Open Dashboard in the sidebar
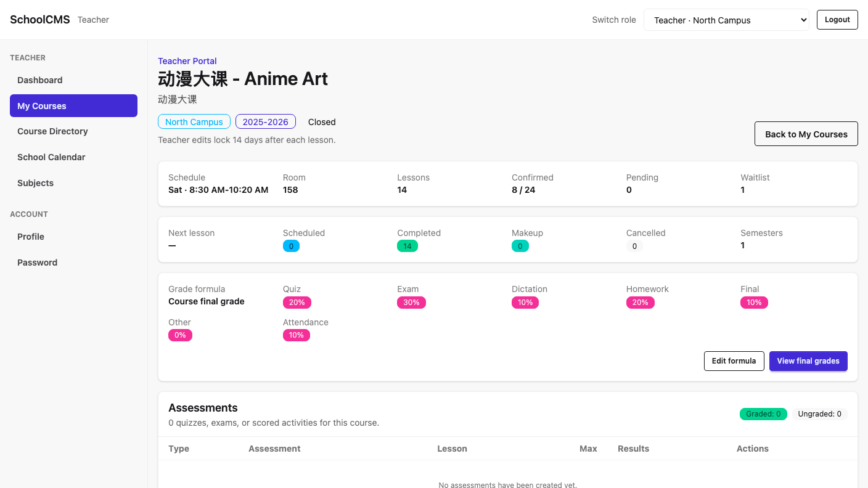 pyautogui.click(x=73, y=80)
